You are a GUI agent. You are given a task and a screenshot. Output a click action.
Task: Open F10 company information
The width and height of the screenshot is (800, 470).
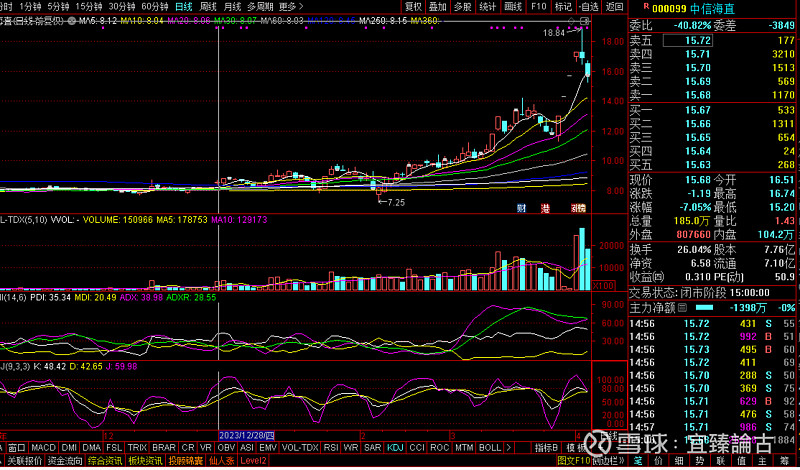pos(539,7)
